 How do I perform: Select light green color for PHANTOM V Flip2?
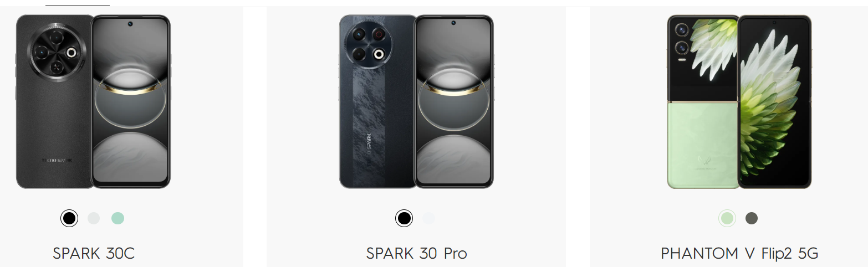727,218
